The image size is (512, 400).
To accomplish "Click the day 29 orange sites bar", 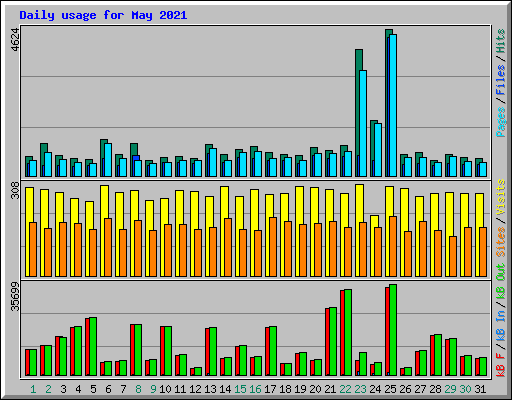I will [x=453, y=256].
